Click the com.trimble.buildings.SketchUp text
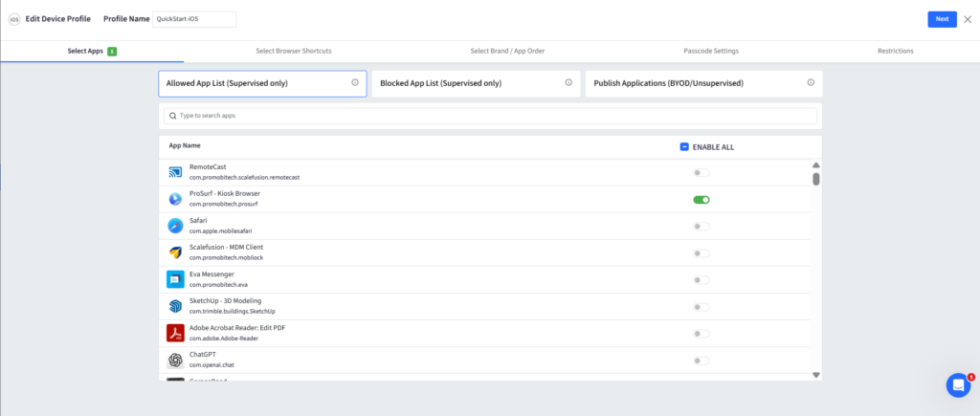Image resolution: width=980 pixels, height=416 pixels. click(233, 312)
